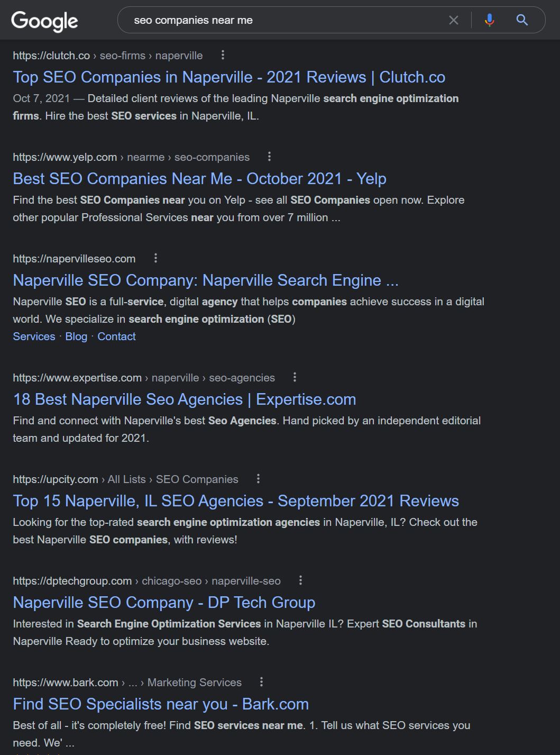Open three-dot menu for dptechgroup.com result

[300, 580]
